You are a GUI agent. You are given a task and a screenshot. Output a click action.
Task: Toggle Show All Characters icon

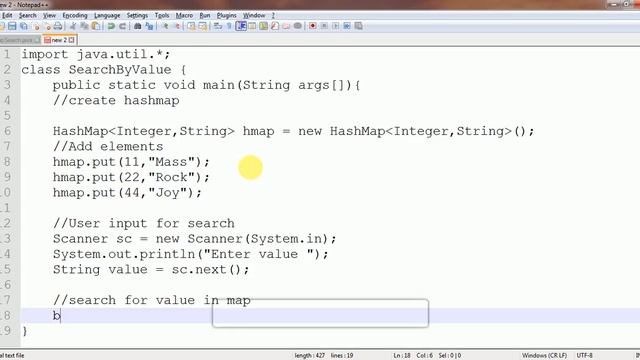tap(229, 26)
